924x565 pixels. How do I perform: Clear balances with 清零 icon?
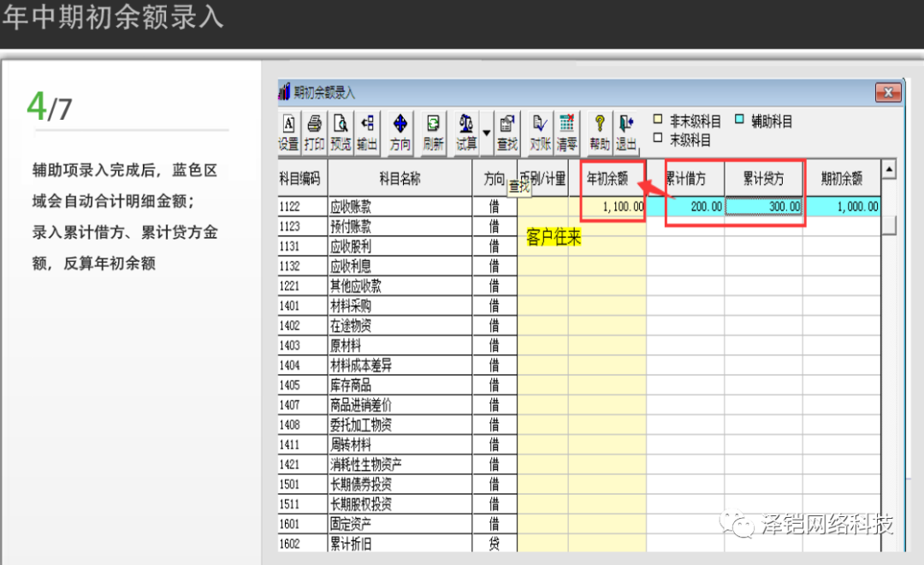(566, 133)
